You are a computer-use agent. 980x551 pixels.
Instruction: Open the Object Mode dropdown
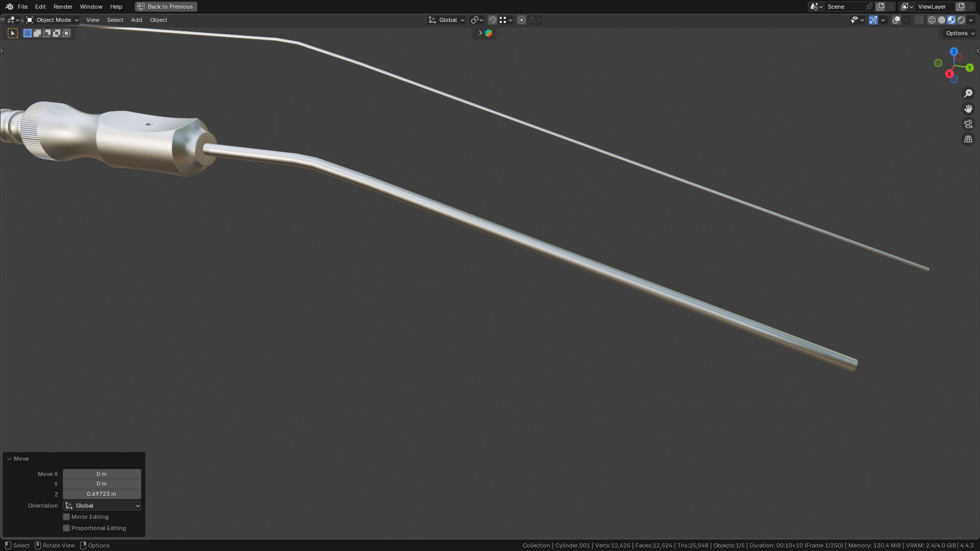coord(53,20)
